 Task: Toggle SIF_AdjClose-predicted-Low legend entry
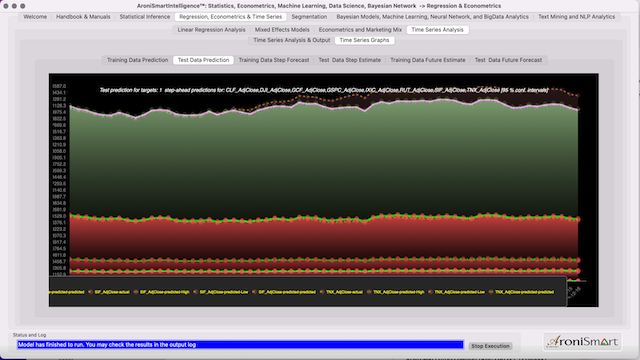[x=221, y=292]
